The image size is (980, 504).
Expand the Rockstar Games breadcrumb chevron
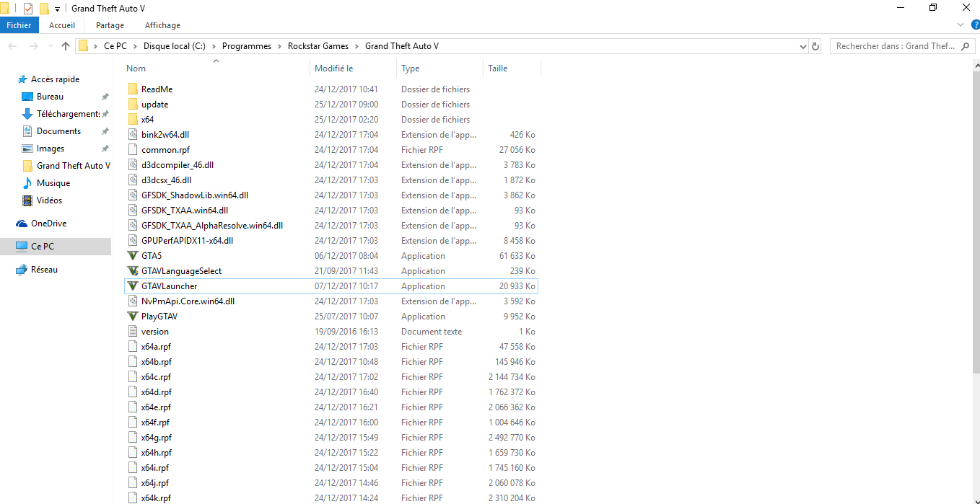[357, 46]
